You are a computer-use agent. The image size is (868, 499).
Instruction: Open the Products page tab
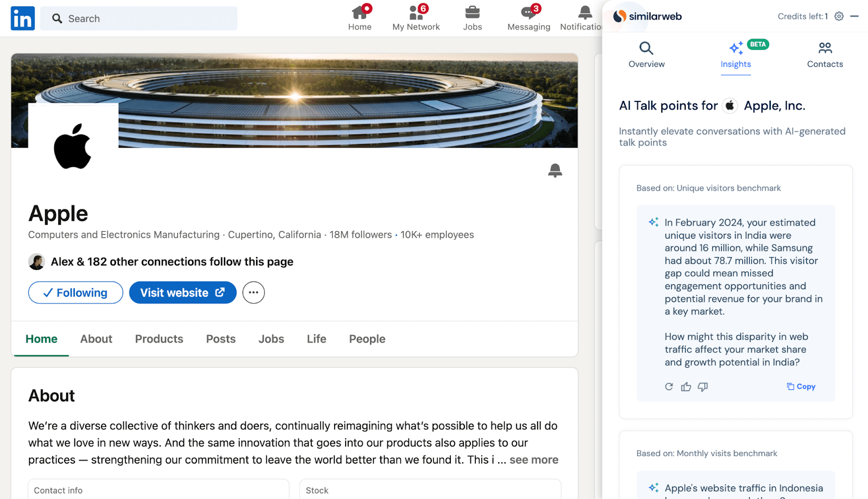coord(159,339)
